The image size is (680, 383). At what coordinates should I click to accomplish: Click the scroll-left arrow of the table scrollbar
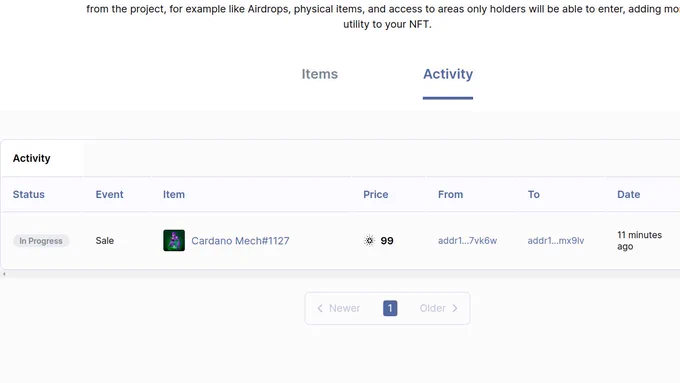click(x=4, y=274)
